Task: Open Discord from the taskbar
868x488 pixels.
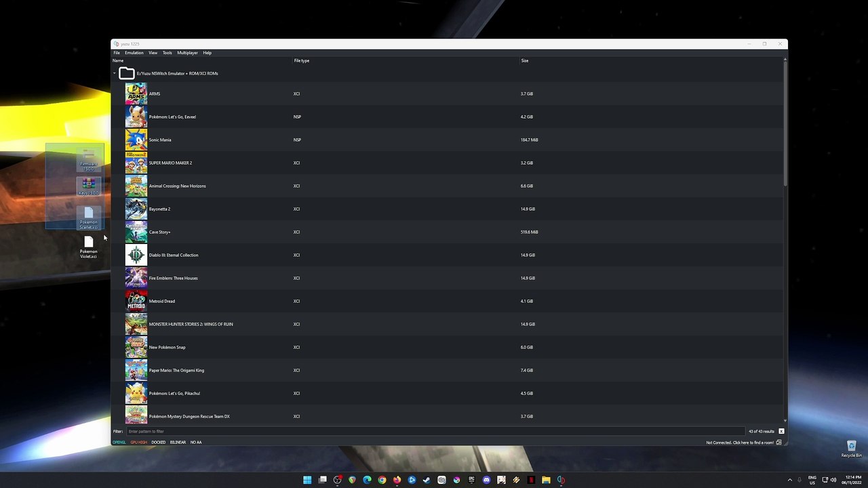Action: coord(486,480)
